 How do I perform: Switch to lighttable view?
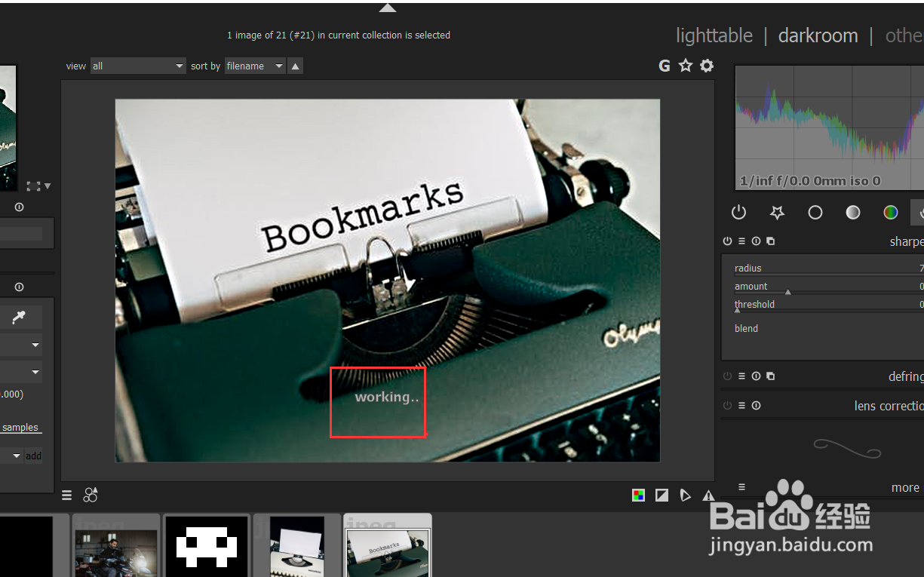[714, 35]
